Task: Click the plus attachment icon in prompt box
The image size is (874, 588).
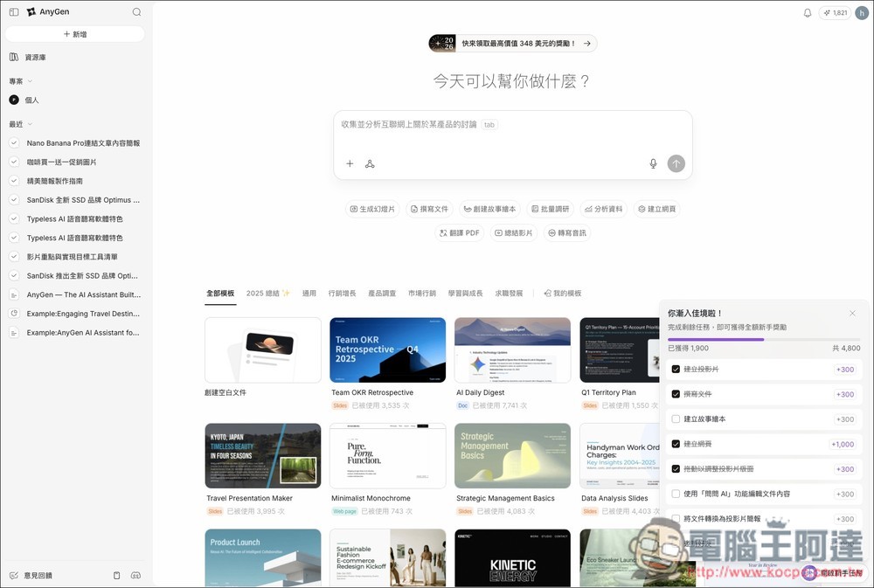Action: click(x=350, y=164)
